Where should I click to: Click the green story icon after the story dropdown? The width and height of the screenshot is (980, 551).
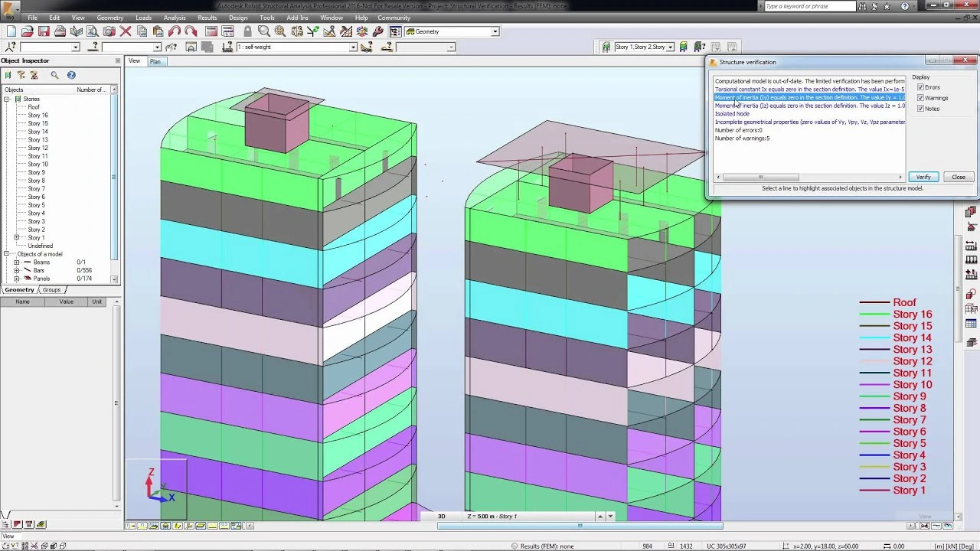684,47
